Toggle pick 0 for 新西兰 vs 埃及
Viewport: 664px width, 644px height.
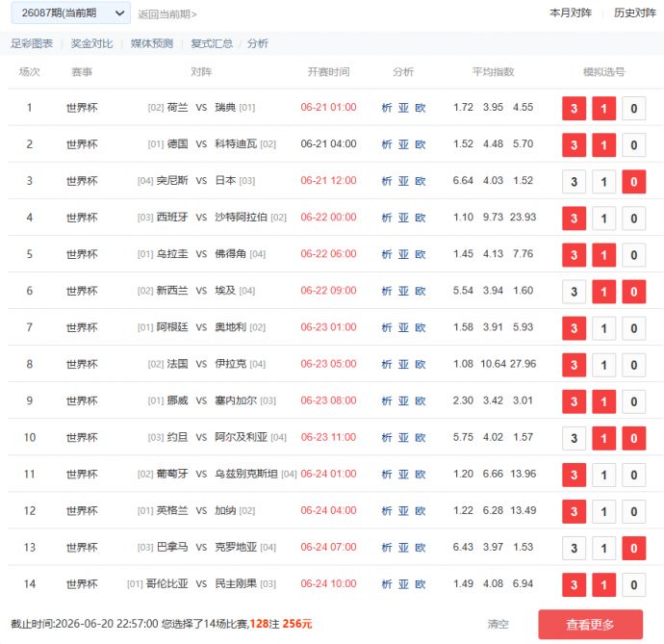634,292
